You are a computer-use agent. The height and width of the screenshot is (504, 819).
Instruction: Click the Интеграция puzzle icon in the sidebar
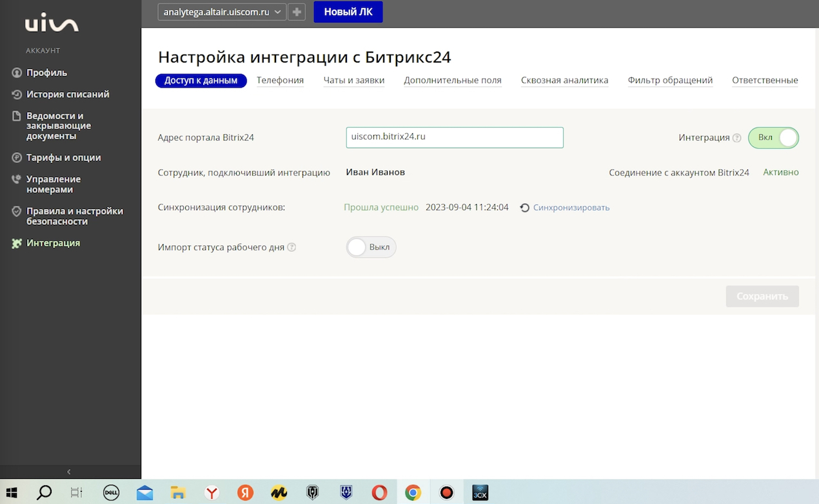[x=17, y=244]
